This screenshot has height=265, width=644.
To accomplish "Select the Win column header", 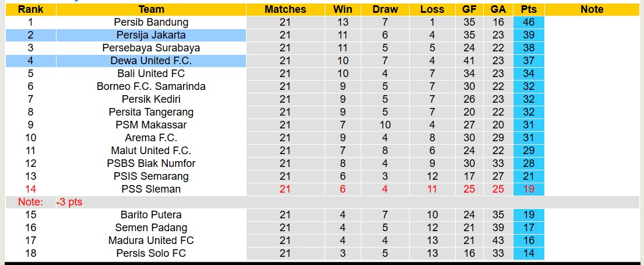I will (x=343, y=9).
